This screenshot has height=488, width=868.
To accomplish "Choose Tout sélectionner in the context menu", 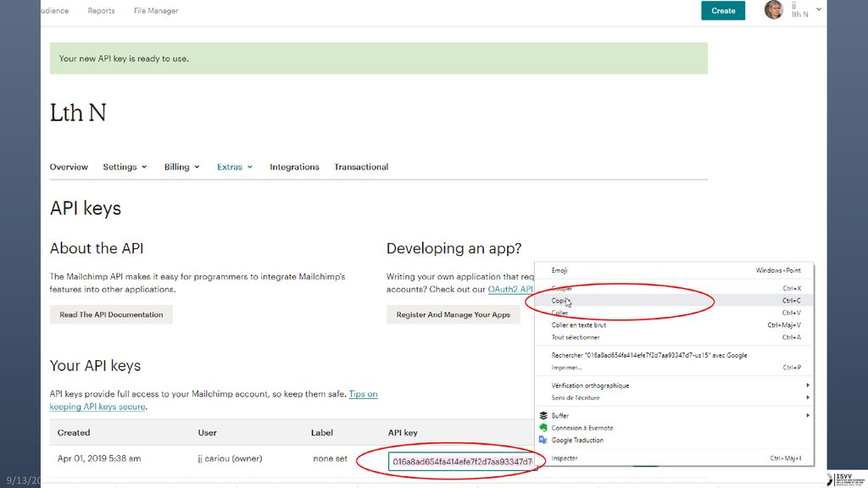I will click(674, 337).
